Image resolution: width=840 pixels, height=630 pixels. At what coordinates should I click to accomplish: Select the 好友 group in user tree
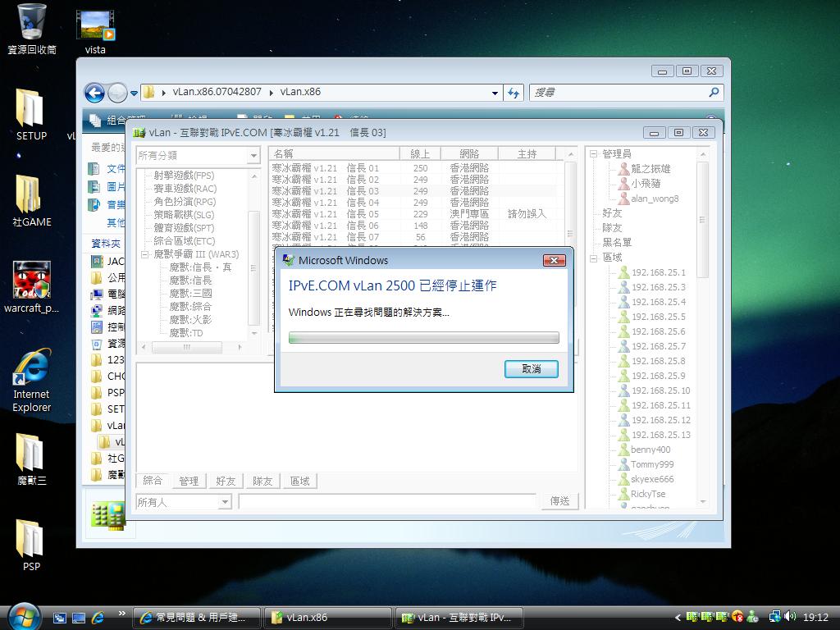pos(612,213)
